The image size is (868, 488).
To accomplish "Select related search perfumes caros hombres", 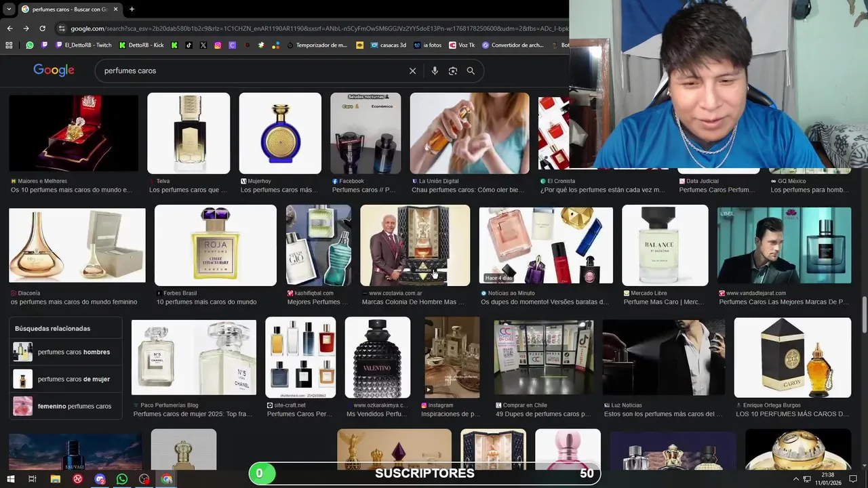I will click(65, 352).
